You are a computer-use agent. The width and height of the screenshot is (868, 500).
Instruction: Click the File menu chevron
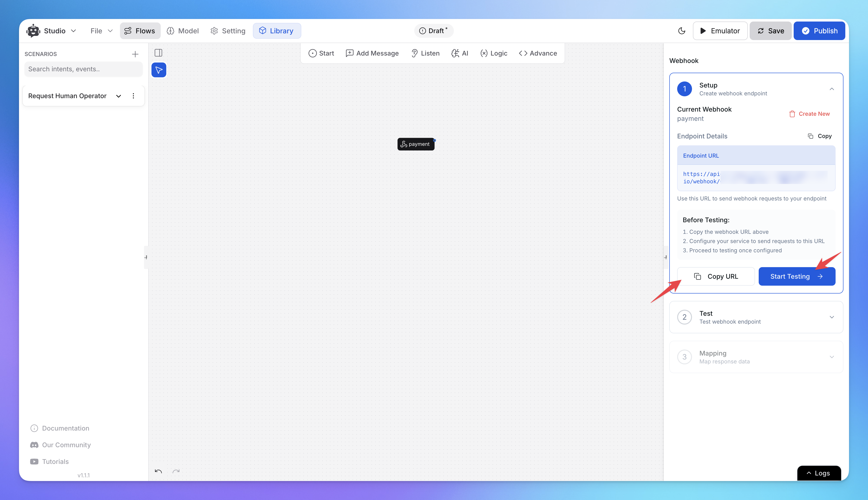click(x=110, y=31)
